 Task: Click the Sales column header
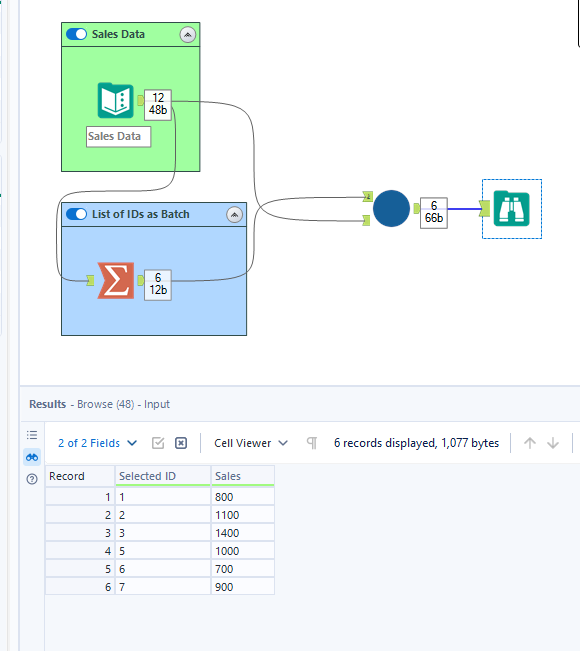243,476
